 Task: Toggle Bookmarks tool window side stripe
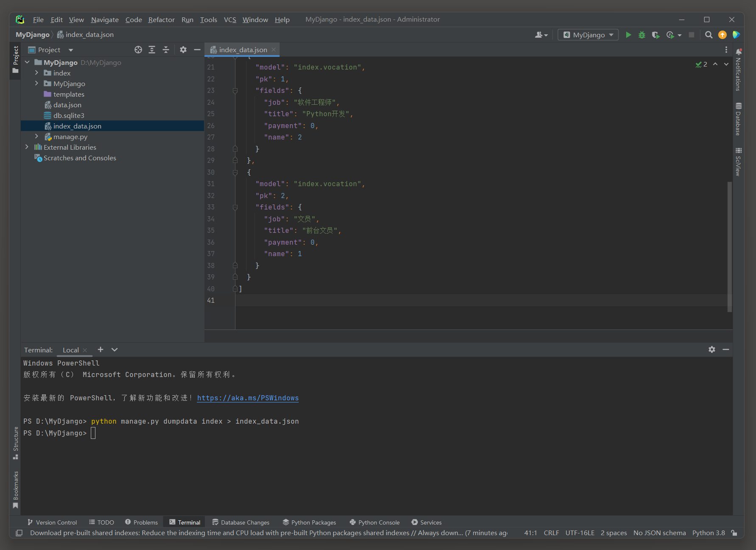point(15,490)
